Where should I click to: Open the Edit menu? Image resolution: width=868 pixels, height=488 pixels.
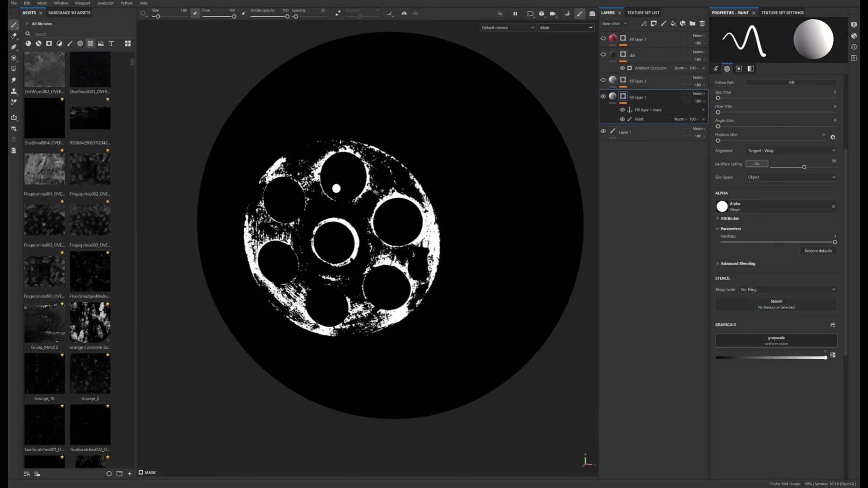pyautogui.click(x=27, y=3)
